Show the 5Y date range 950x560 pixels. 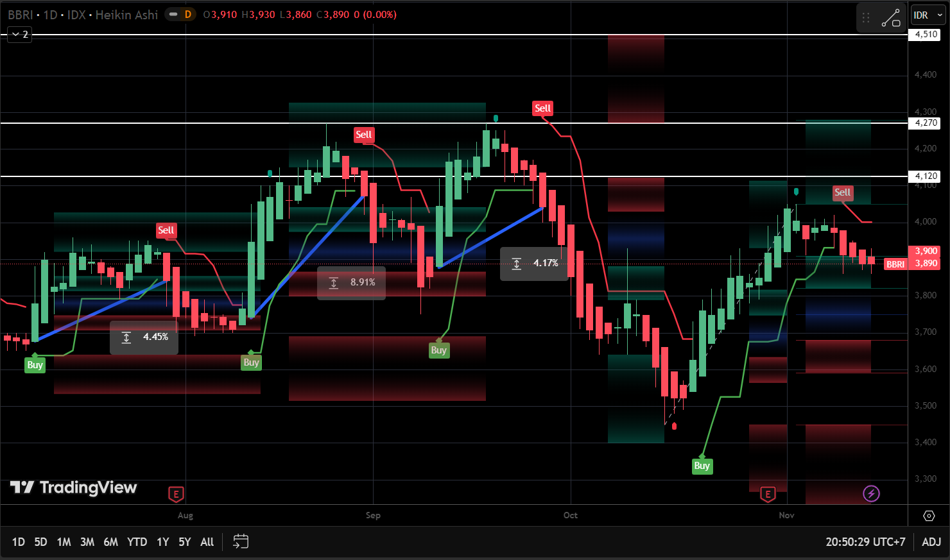click(185, 542)
